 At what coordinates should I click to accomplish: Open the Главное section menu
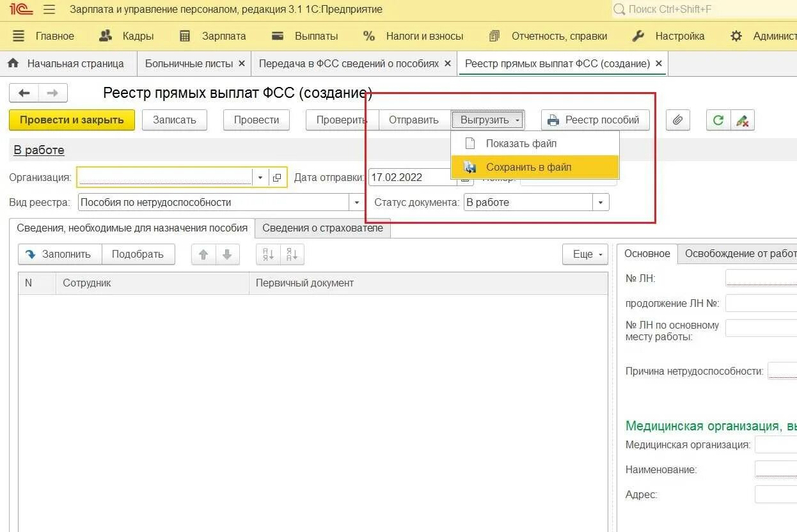pyautogui.click(x=43, y=36)
